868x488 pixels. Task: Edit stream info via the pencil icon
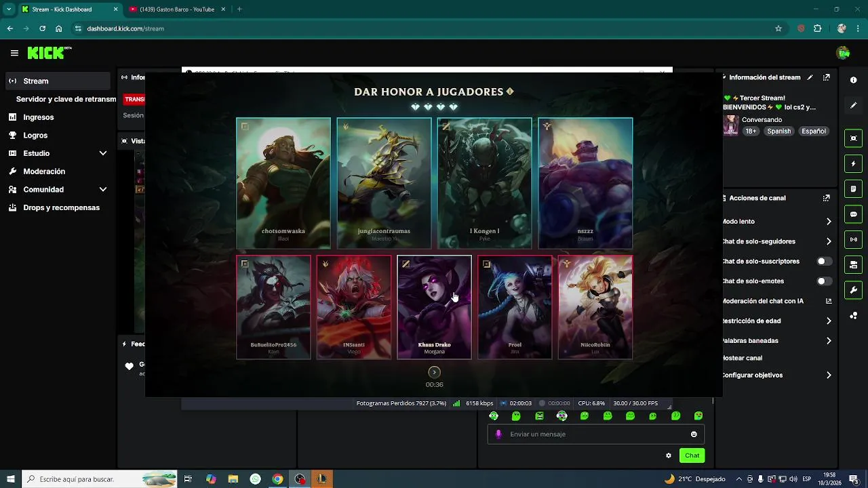(810, 77)
